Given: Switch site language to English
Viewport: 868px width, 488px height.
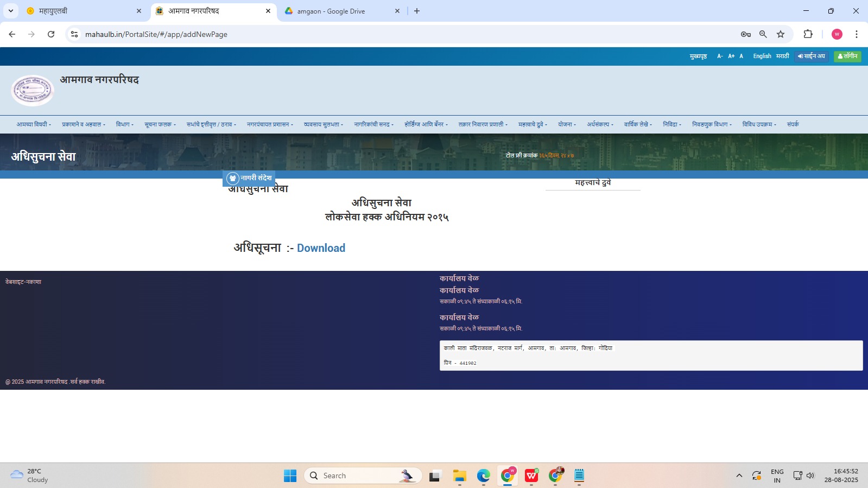Looking at the screenshot, I should 762,56.
